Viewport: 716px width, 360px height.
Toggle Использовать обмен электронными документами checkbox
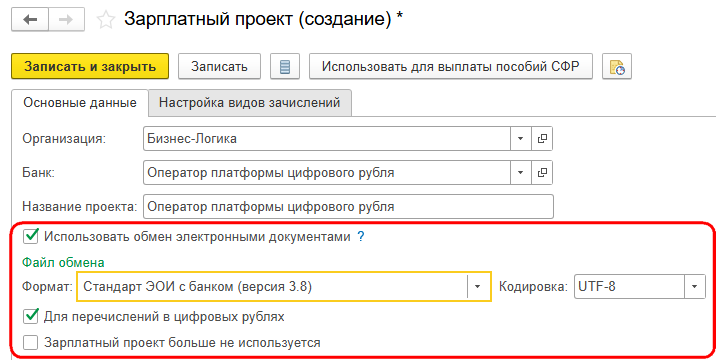31,237
